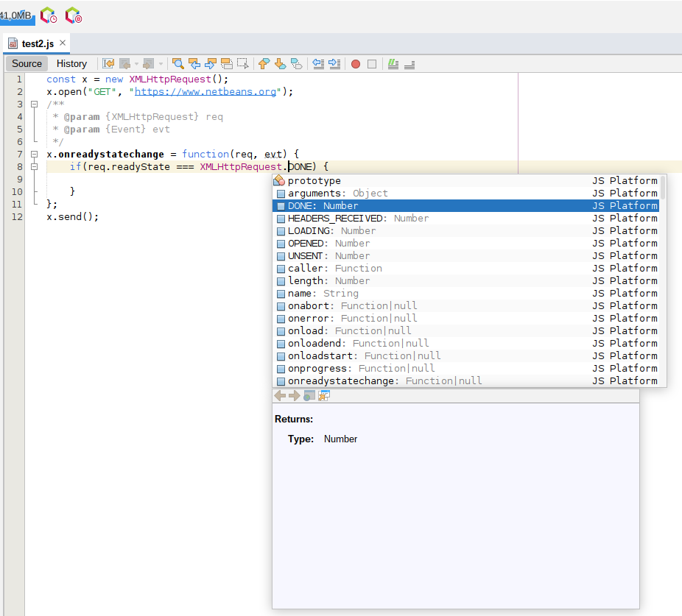682x616 pixels.
Task: Click the red Start Macro Recording icon
Action: pyautogui.click(x=355, y=64)
